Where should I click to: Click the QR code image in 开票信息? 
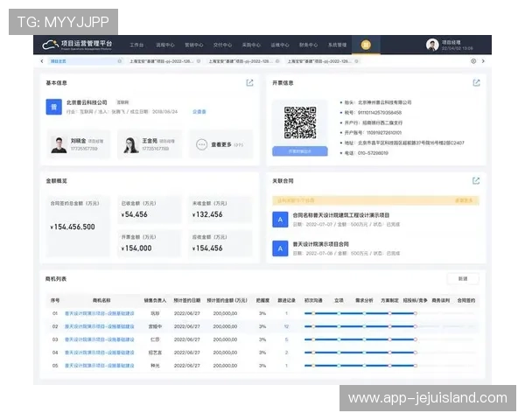[x=299, y=122]
